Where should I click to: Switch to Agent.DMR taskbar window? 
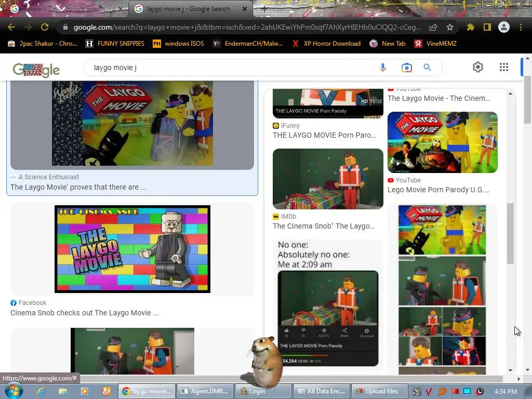tap(205, 391)
